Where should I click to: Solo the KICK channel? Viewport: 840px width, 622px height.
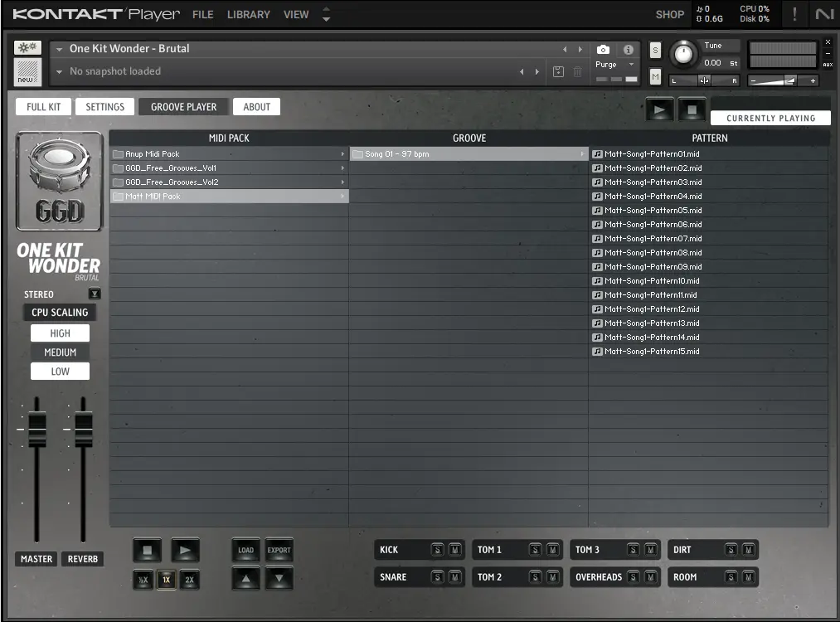point(437,550)
